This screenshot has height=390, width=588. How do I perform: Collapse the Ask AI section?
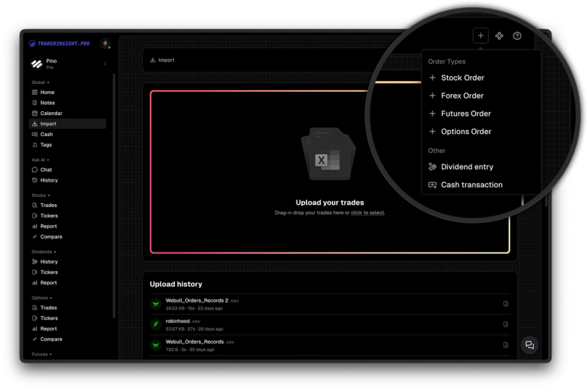[41, 160]
